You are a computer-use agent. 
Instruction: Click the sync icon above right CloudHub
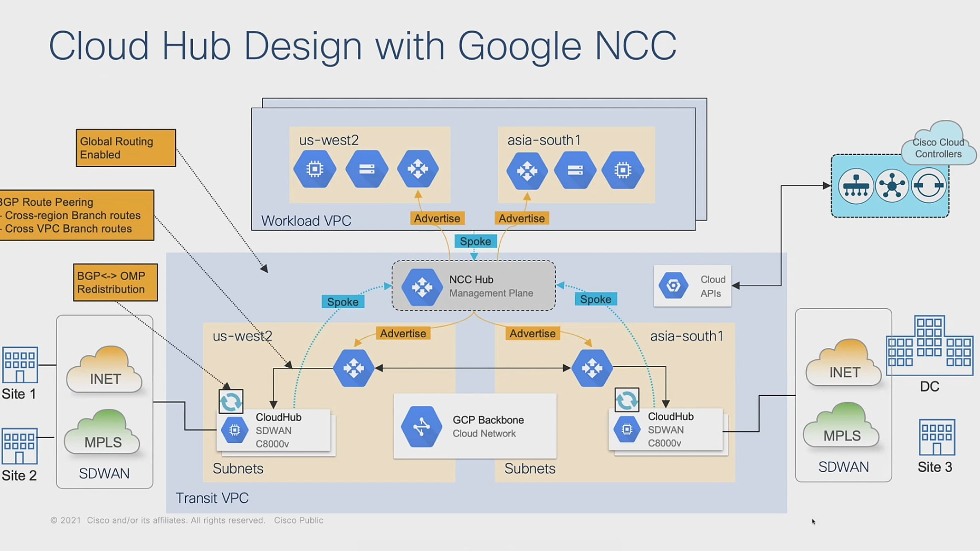click(x=627, y=400)
